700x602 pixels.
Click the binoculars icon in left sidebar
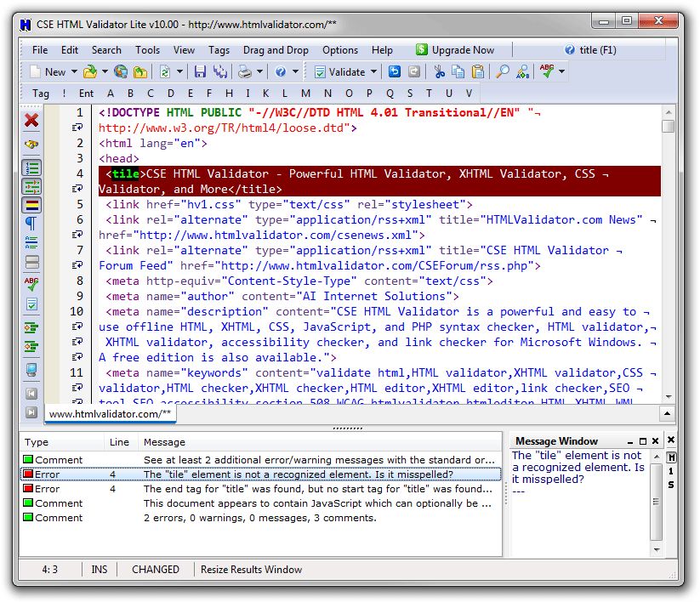31,144
